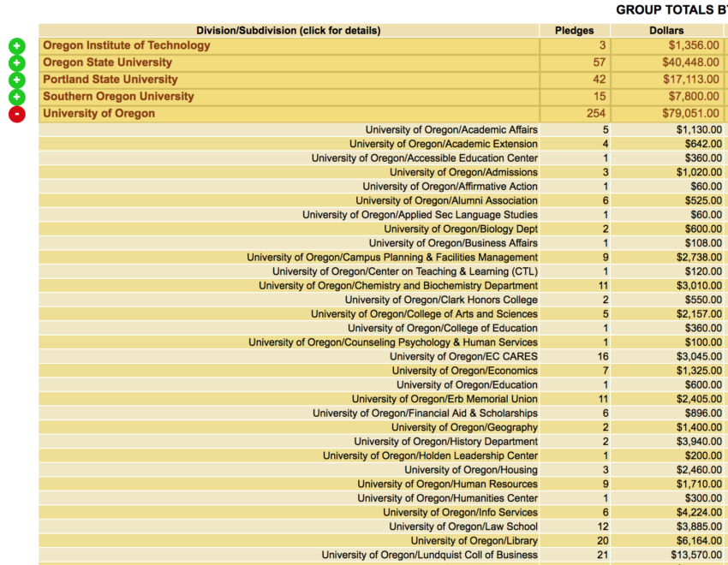Expand Southern Oregon University green plus icon

point(17,97)
